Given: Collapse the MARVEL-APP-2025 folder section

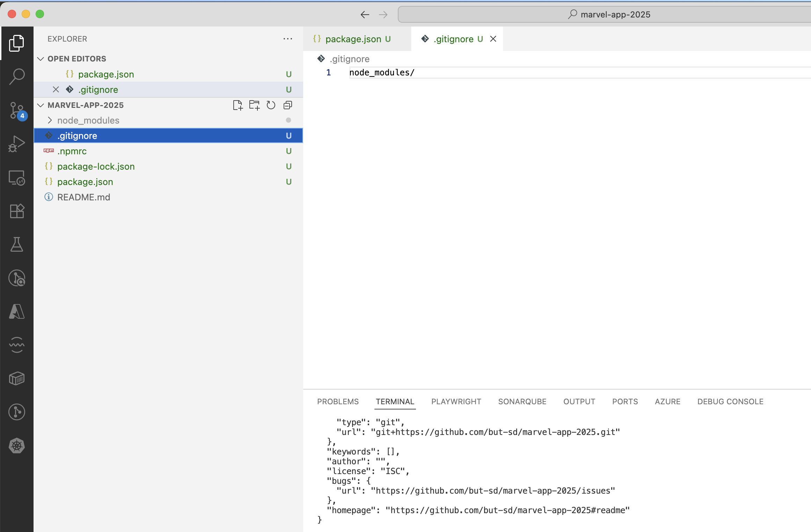Looking at the screenshot, I should coord(41,105).
